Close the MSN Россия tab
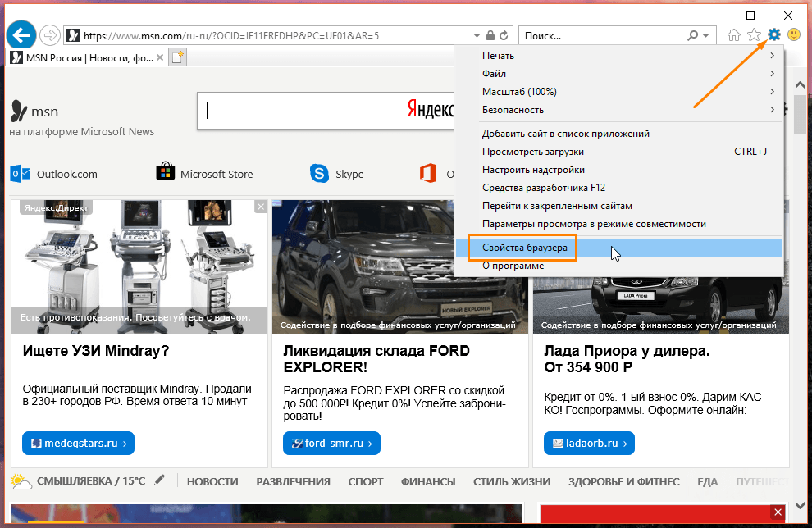812x528 pixels. pyautogui.click(x=160, y=57)
